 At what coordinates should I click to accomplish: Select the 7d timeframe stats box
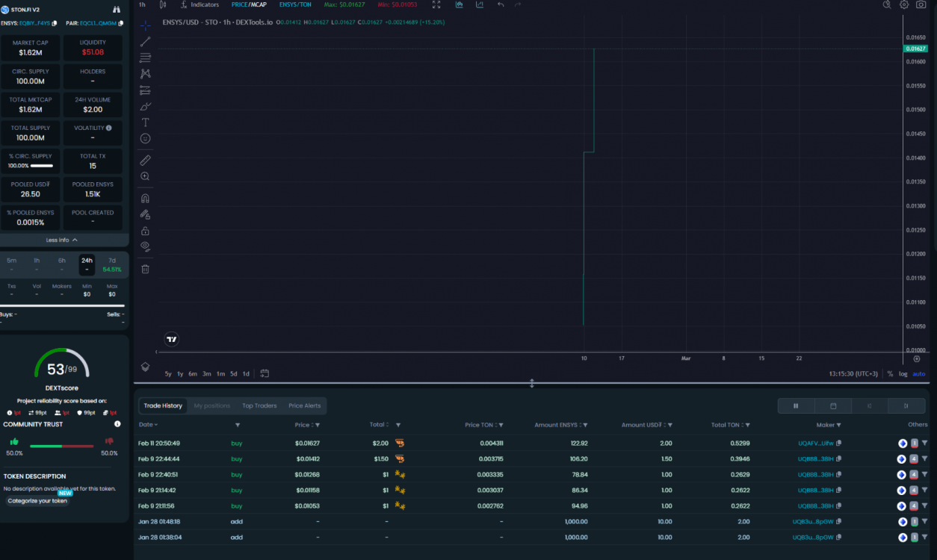tap(112, 264)
